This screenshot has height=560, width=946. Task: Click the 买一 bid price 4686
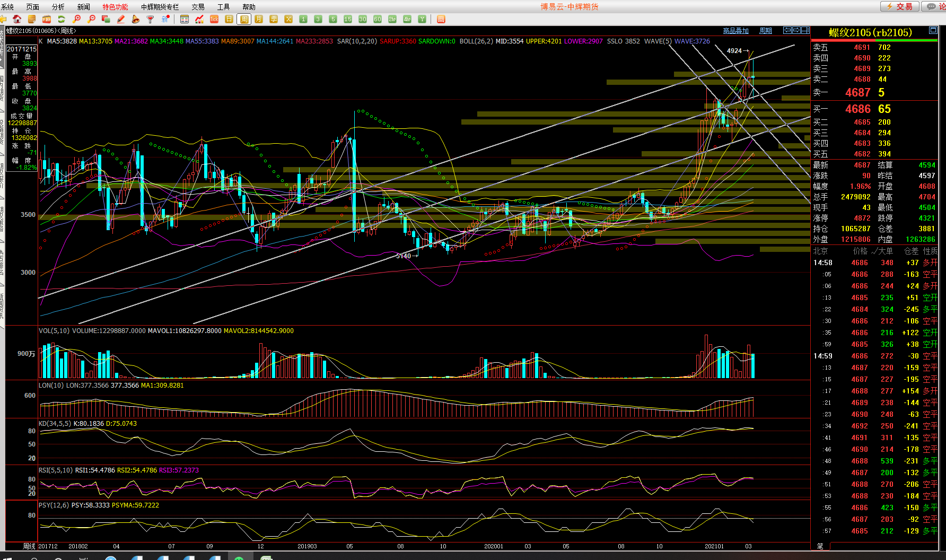point(858,109)
